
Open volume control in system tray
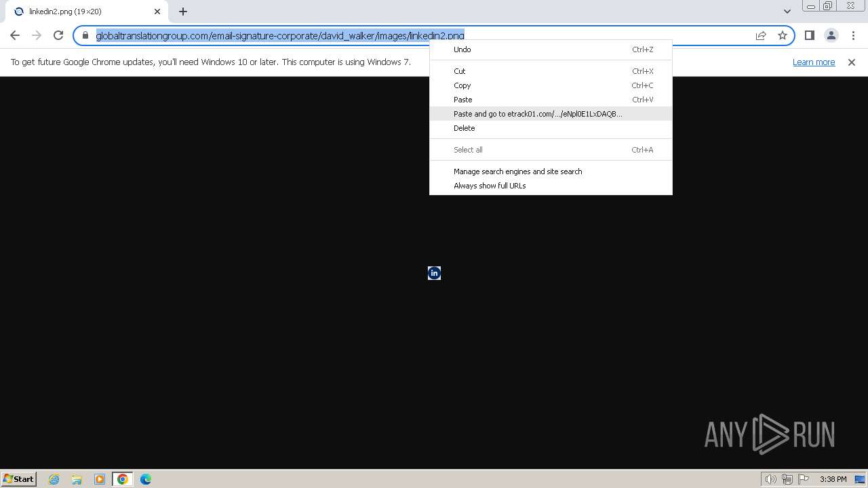coord(771,479)
